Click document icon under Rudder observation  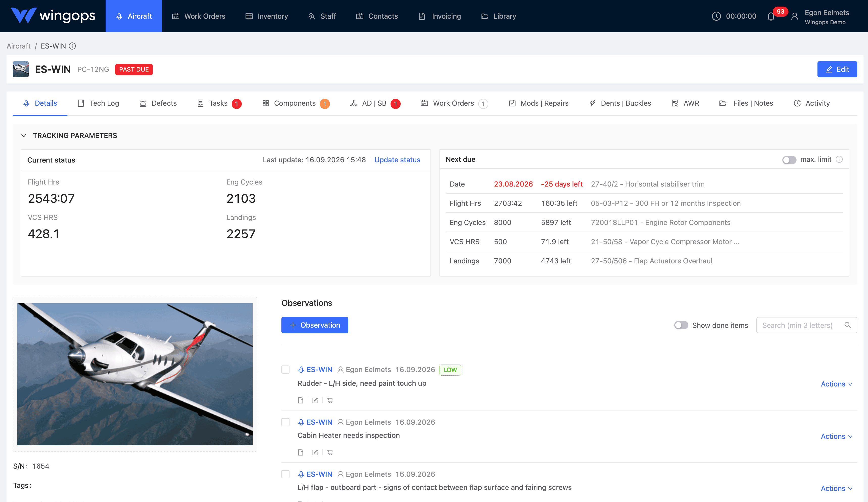[300, 400]
